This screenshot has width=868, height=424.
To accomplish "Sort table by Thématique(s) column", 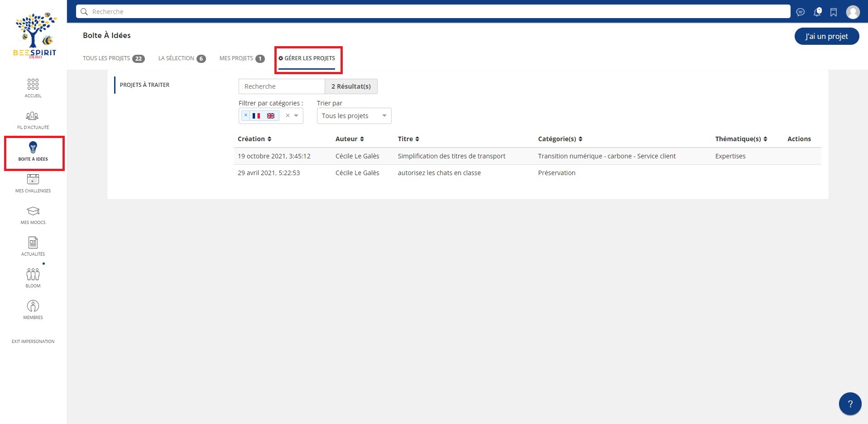I will point(741,139).
